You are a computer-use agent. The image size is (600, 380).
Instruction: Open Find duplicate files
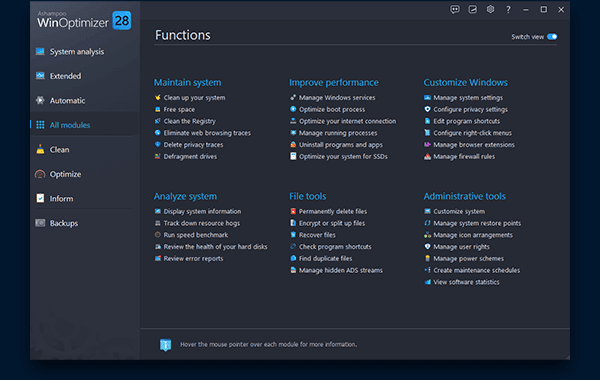coord(326,259)
